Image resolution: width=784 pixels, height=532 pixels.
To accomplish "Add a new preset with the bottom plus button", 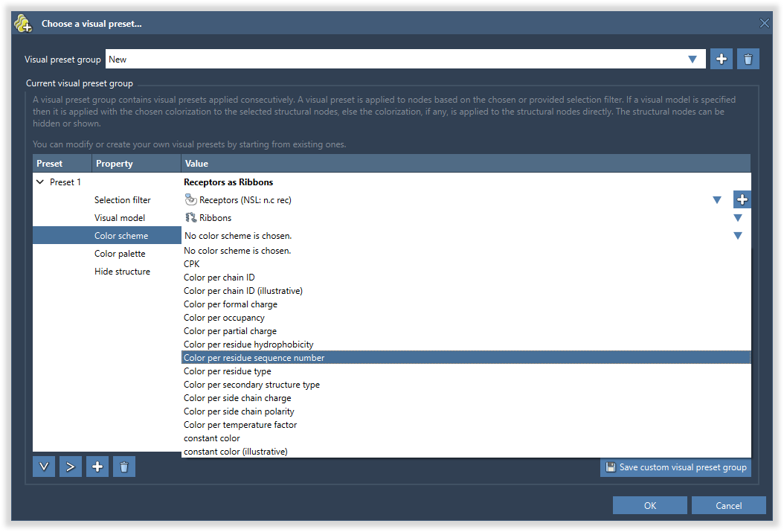I will 97,467.
